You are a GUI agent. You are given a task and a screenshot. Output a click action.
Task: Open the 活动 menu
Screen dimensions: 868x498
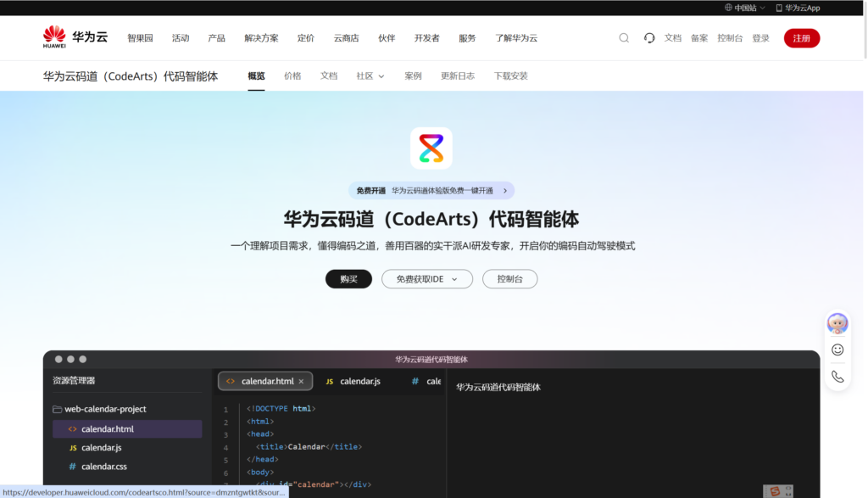point(181,37)
